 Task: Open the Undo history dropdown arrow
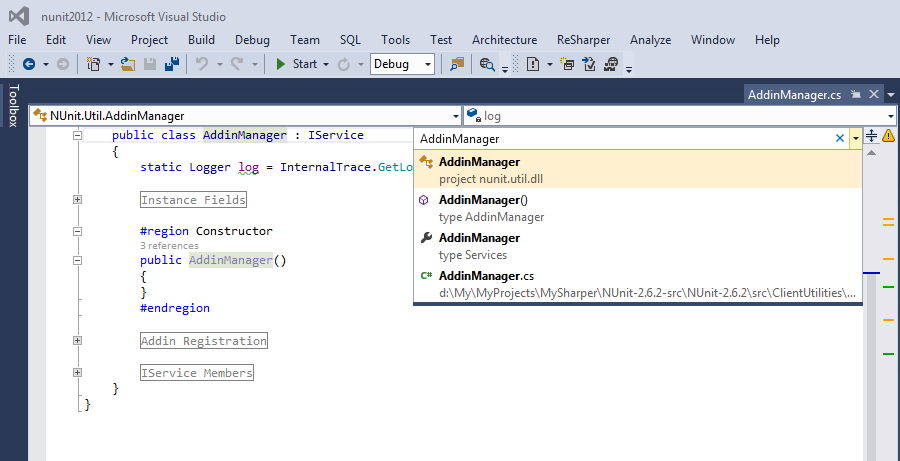(x=219, y=64)
